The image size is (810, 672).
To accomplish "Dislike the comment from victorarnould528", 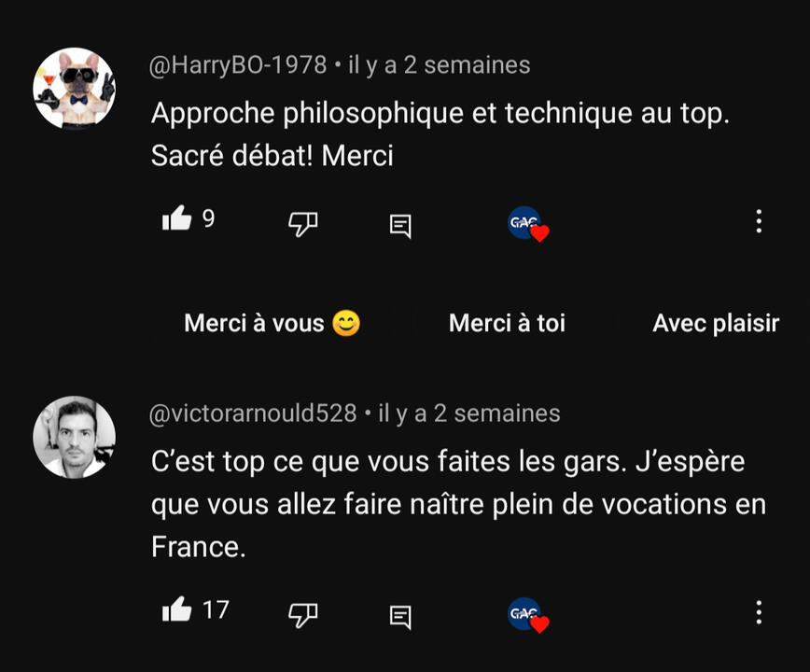I will click(302, 613).
